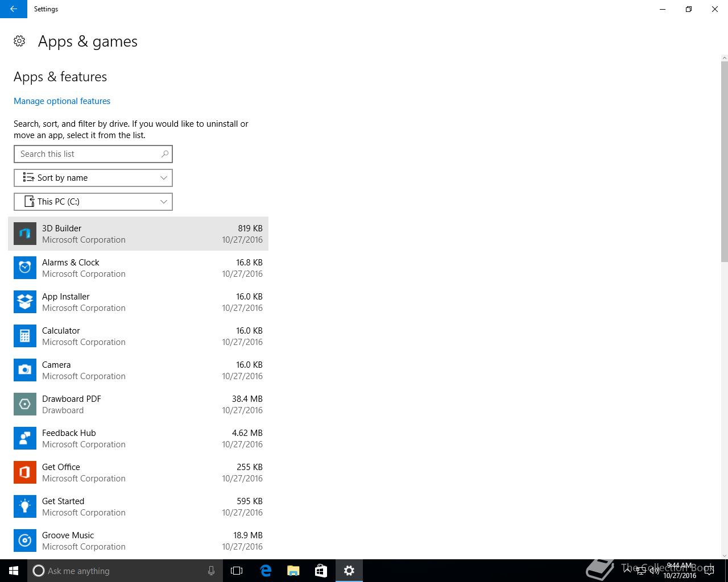
Task: Click the Drawboard PDF hexagon icon
Action: tap(25, 404)
